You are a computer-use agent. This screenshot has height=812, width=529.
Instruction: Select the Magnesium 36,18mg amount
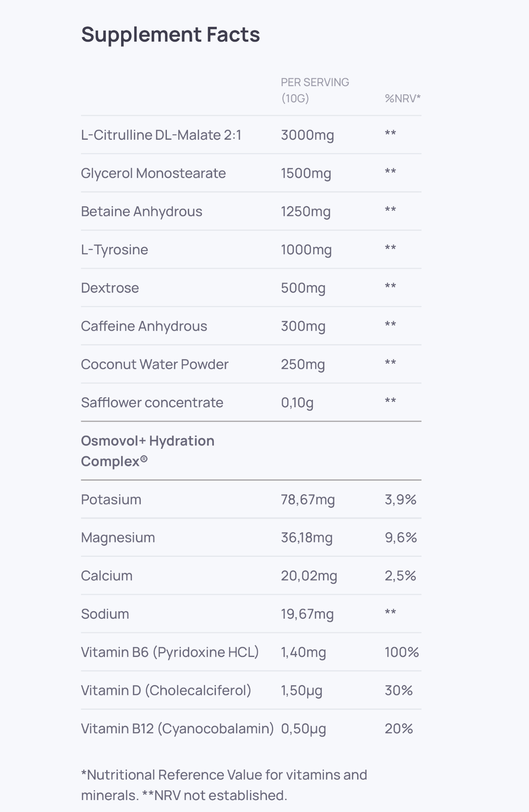(307, 538)
